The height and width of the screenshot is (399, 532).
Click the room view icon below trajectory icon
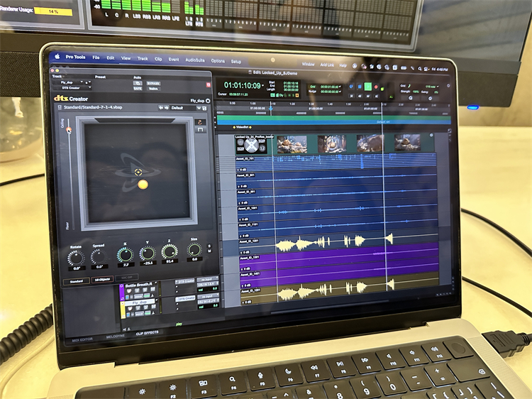pyautogui.click(x=200, y=130)
